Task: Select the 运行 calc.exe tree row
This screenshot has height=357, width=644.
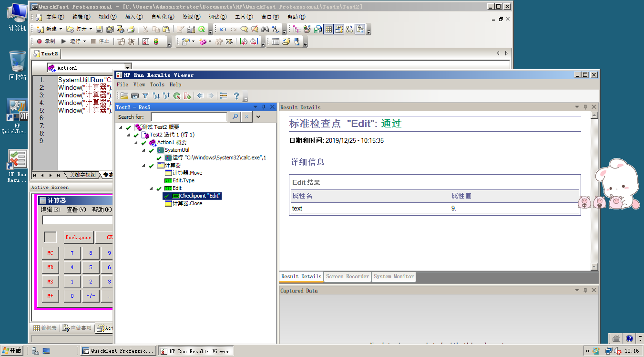Action: click(215, 157)
